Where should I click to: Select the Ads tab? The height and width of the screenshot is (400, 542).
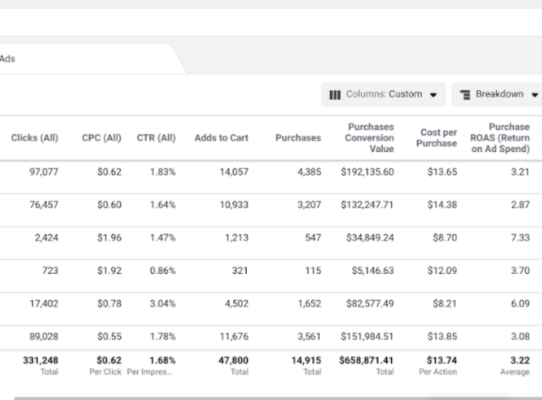[x=8, y=59]
